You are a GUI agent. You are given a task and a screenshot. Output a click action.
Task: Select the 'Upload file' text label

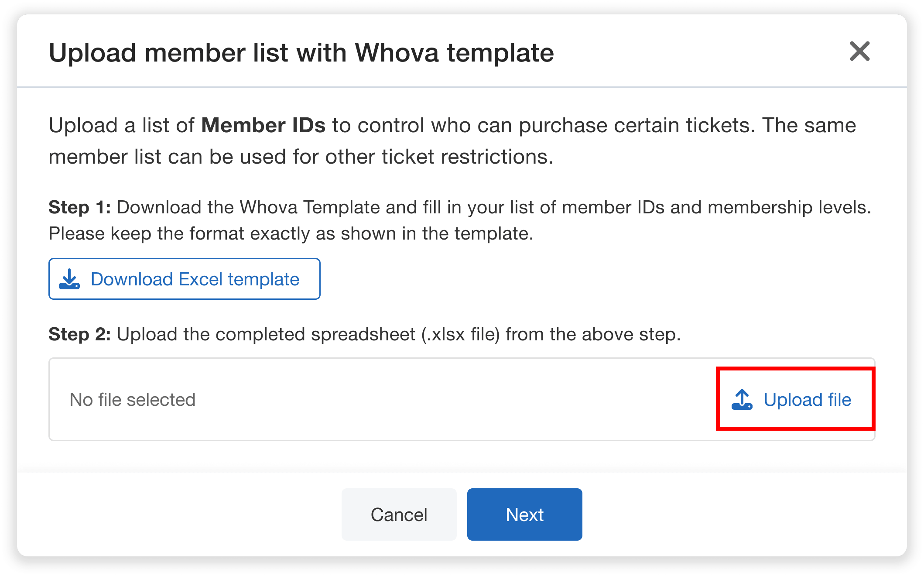click(x=807, y=399)
